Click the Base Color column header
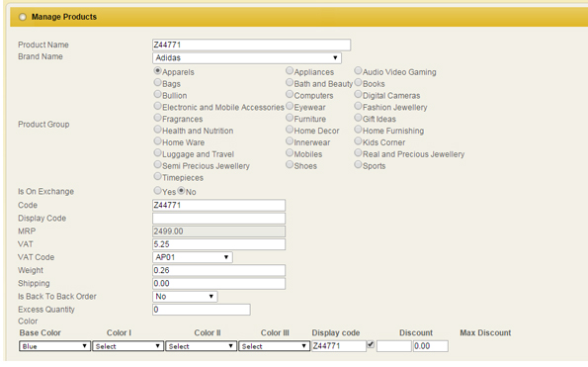Screen dimensions: 588x367 [41, 332]
